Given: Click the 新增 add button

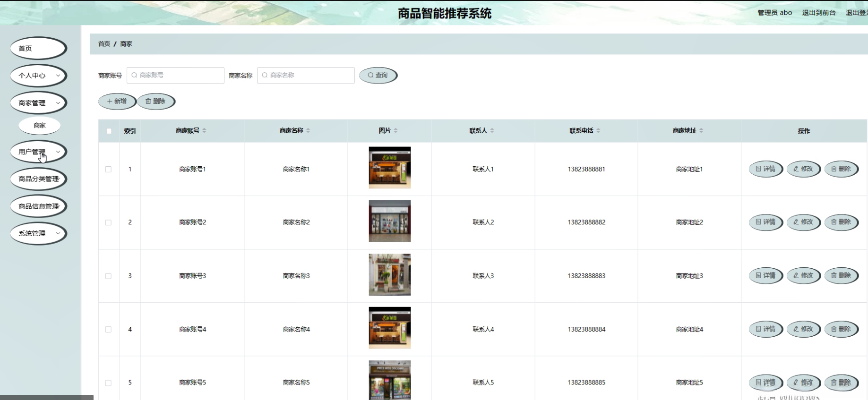Looking at the screenshot, I should tap(117, 102).
